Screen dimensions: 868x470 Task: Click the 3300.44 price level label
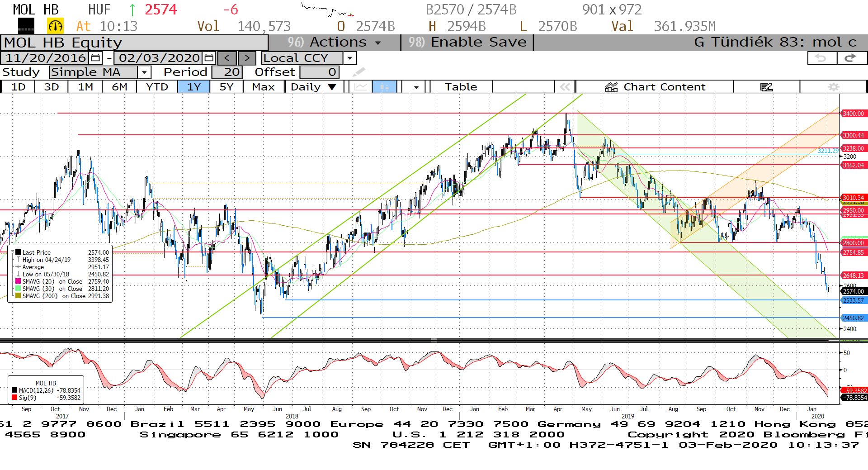(x=854, y=135)
